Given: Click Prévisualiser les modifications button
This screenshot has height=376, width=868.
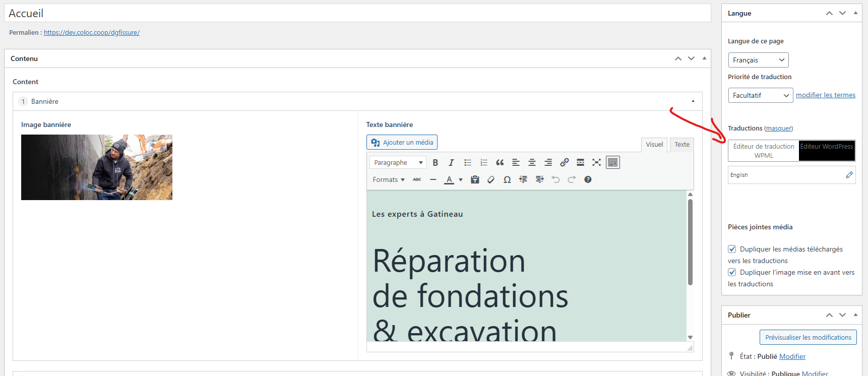Looking at the screenshot, I should point(808,337).
